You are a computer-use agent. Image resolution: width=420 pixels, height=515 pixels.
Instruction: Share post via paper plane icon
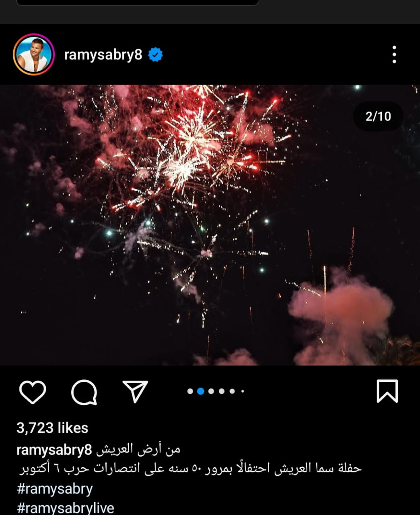(135, 391)
